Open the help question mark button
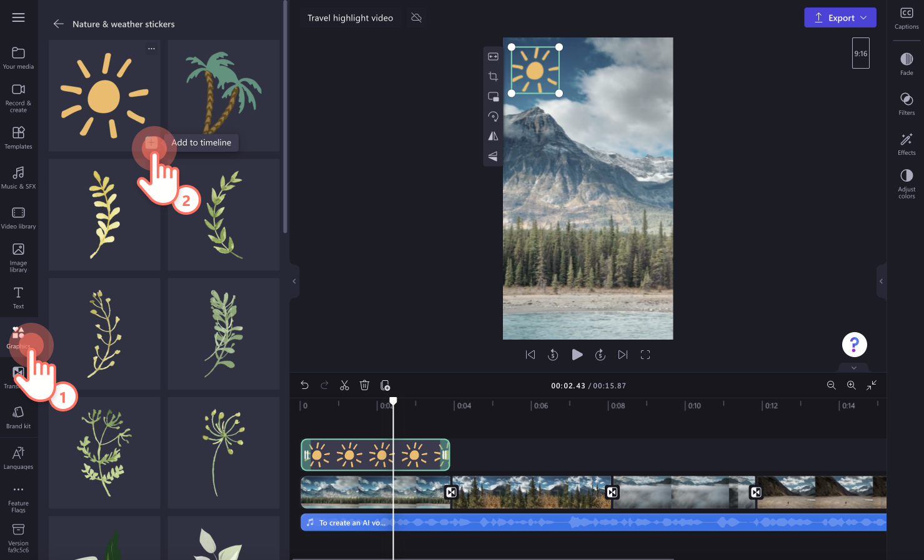Viewport: 924px width, 560px height. (854, 345)
